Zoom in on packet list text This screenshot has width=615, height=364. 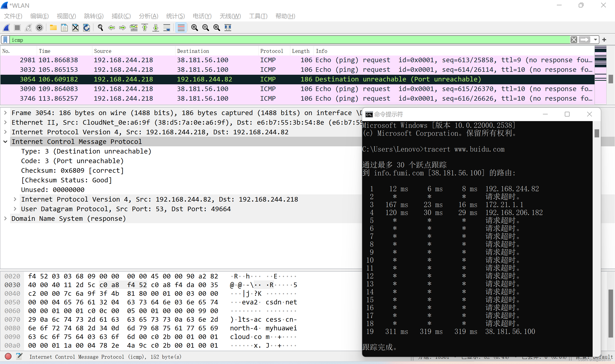click(x=194, y=27)
